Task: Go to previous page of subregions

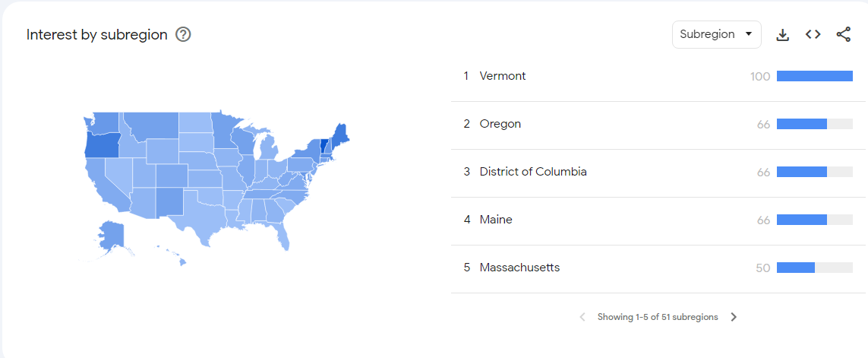Action: tap(582, 318)
